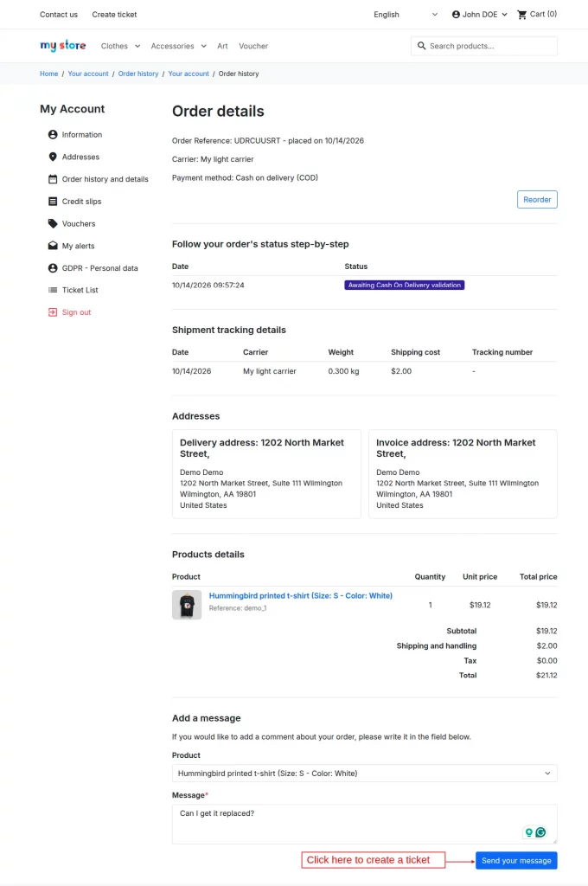Click the Message text area

[x=364, y=825]
